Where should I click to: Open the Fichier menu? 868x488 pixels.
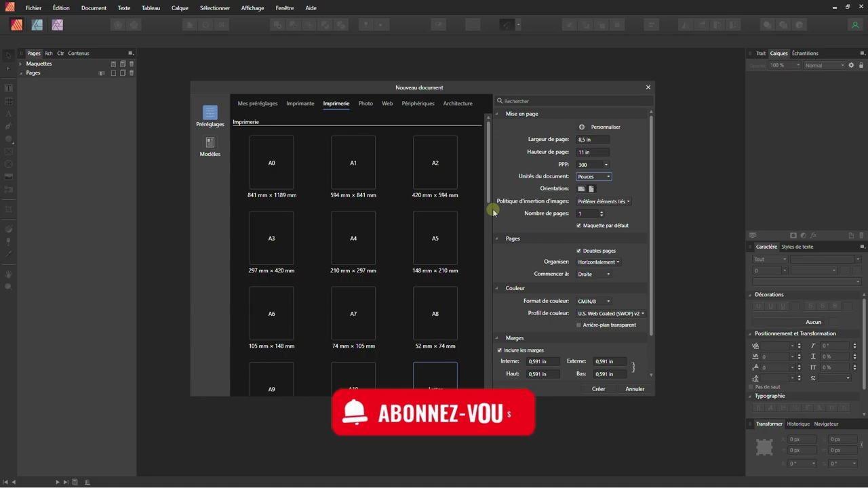coord(33,8)
